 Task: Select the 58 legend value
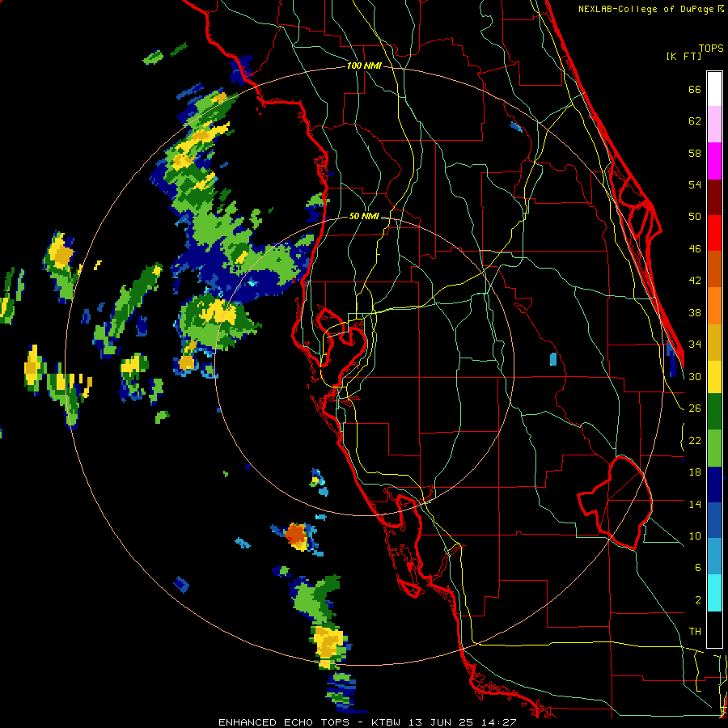click(695, 153)
